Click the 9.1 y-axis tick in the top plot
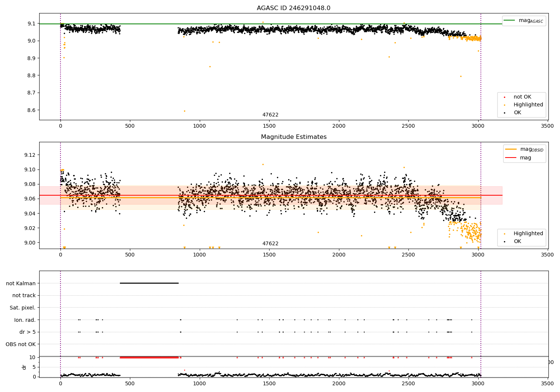The image size is (560, 392). pos(32,24)
